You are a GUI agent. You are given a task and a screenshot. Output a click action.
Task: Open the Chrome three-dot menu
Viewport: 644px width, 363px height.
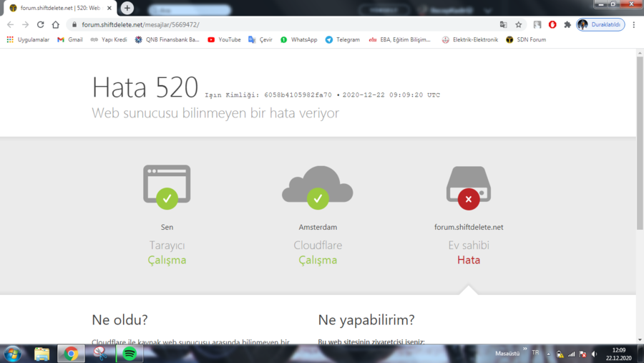[634, 24]
